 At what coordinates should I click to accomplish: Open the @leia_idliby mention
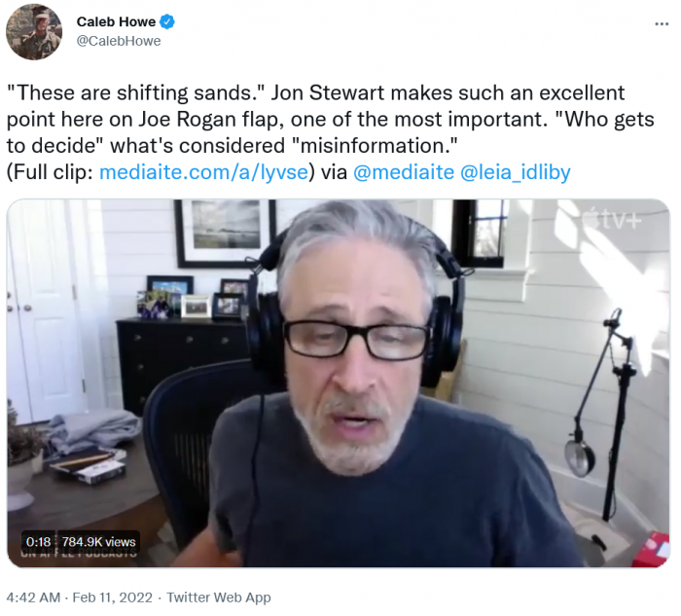(515, 172)
